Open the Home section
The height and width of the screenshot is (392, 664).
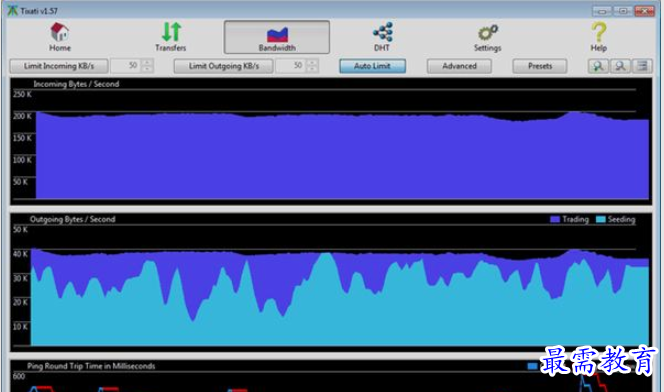[60, 37]
